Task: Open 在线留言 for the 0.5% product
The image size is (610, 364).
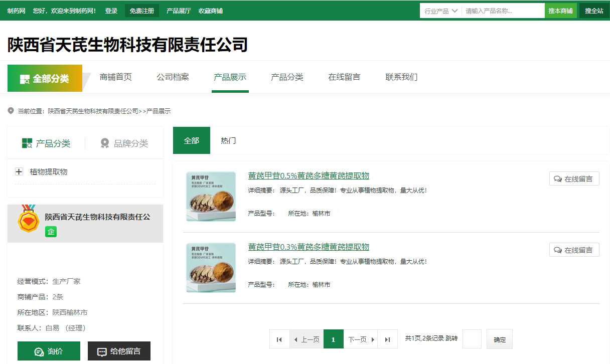Action: (574, 179)
